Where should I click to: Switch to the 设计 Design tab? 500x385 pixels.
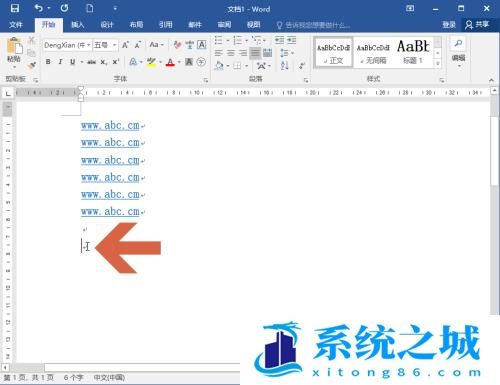(107, 25)
